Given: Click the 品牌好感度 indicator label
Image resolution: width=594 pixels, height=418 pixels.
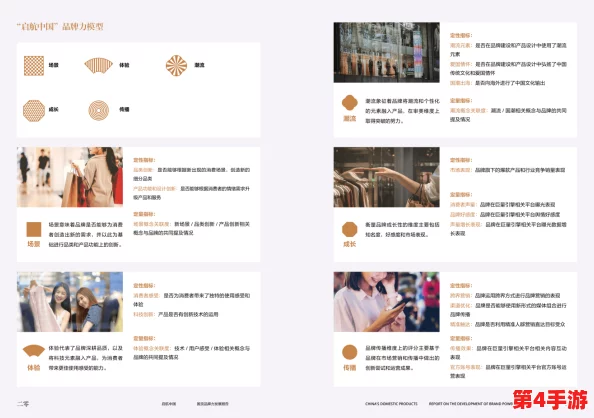Looking at the screenshot, I should pyautogui.click(x=463, y=214).
